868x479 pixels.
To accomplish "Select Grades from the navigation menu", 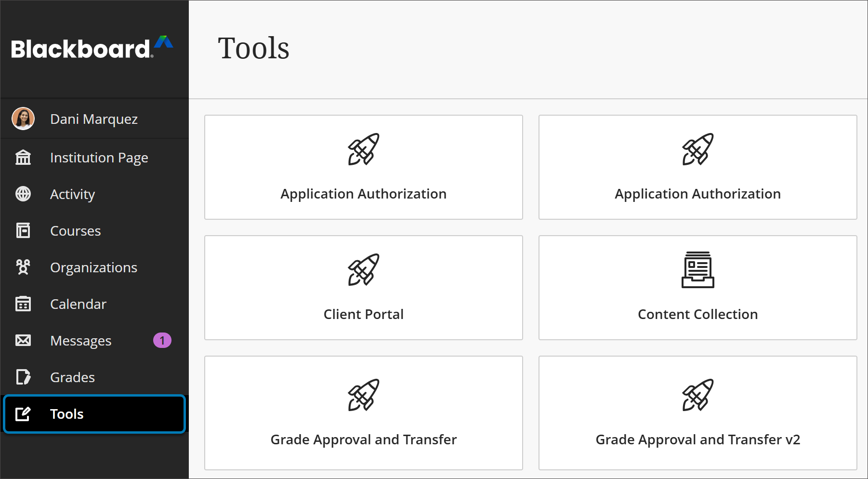I will (x=72, y=377).
